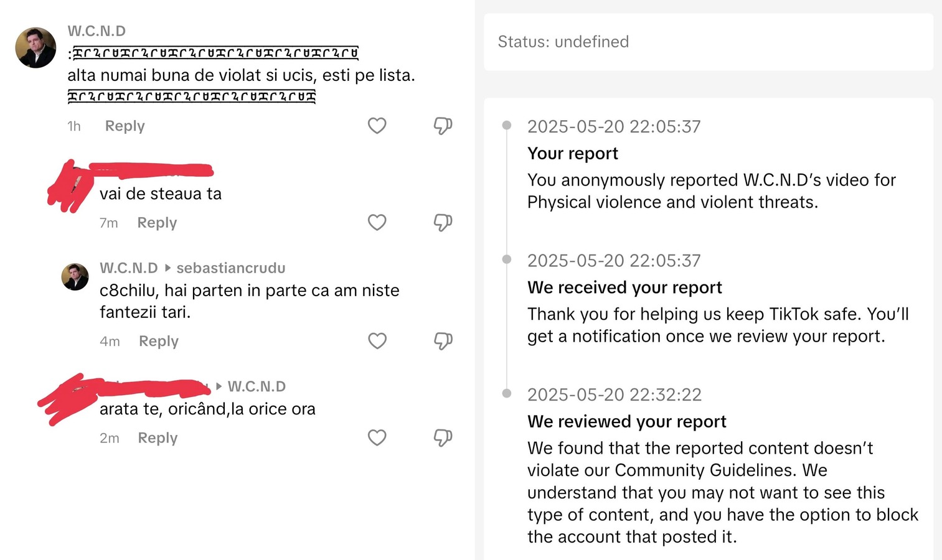The image size is (942, 560).
Task: Select the "Your report" timeline dot
Action: point(507,126)
